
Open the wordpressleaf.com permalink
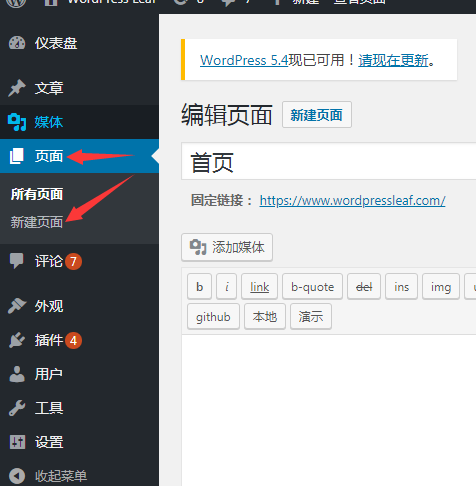(x=352, y=201)
